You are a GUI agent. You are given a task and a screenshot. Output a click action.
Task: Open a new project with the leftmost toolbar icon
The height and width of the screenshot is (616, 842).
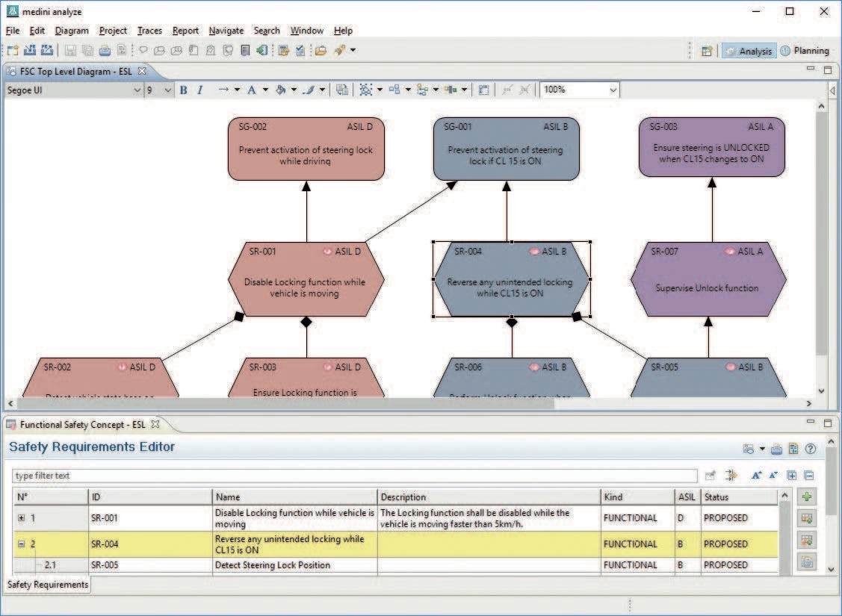point(11,50)
